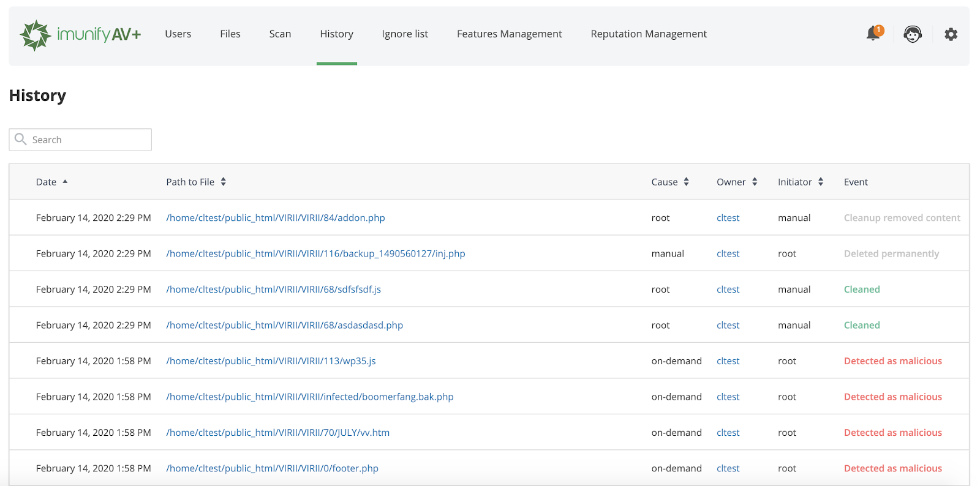Switch to the Users tab
This screenshot has width=980, height=486.
178,34
